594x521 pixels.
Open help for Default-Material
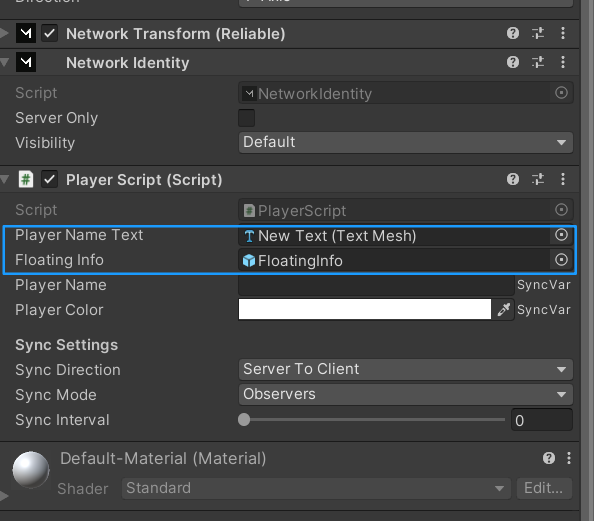(x=549, y=458)
